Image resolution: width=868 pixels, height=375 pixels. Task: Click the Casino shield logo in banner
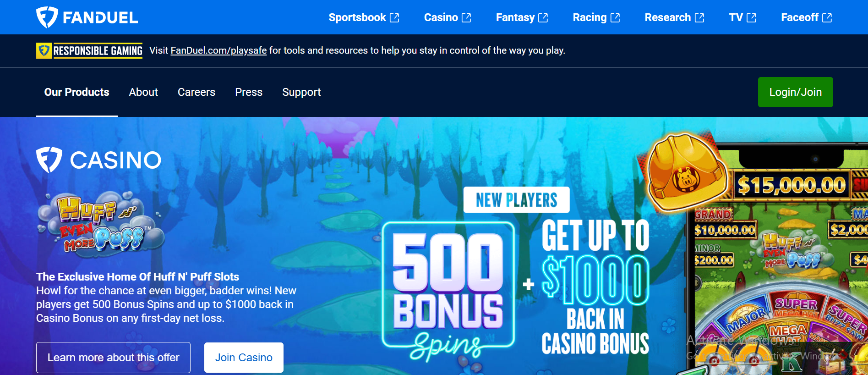point(49,160)
